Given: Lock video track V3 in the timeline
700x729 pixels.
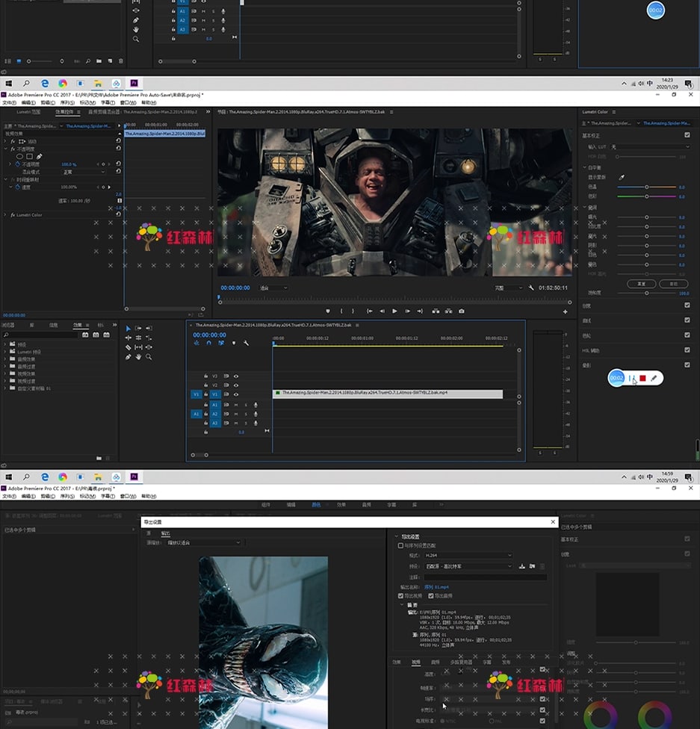Looking at the screenshot, I should coord(205,376).
